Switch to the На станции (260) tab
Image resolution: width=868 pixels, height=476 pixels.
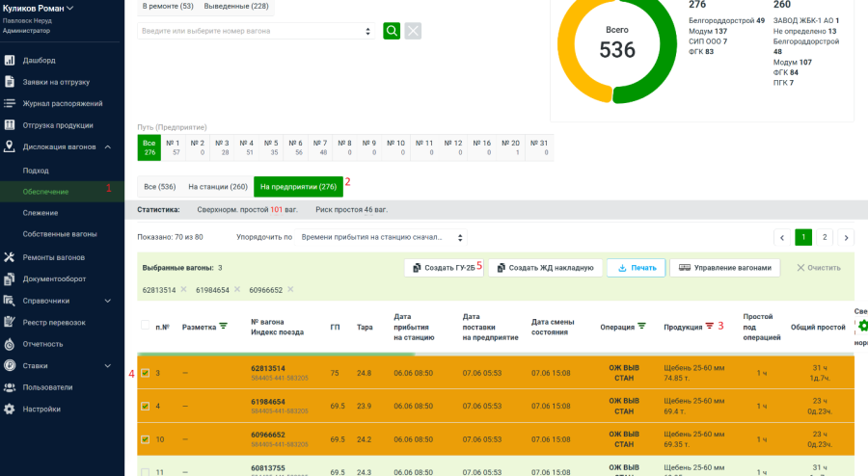pos(217,186)
